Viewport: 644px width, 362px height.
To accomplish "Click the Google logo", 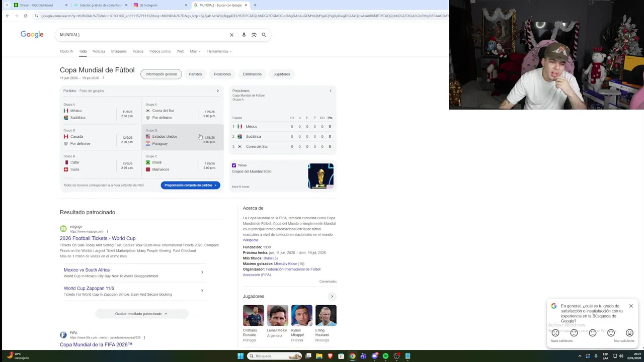I will tap(32, 34).
